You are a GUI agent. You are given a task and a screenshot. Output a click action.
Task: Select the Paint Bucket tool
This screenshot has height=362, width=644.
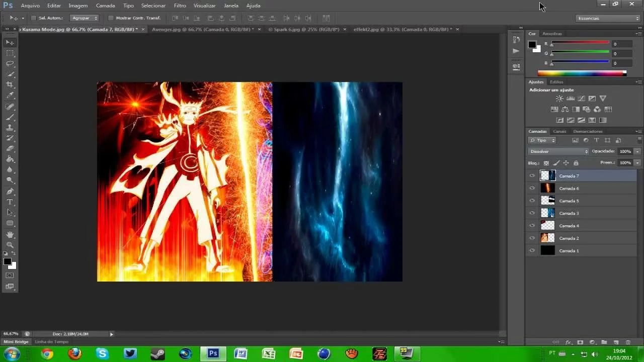pyautogui.click(x=10, y=159)
